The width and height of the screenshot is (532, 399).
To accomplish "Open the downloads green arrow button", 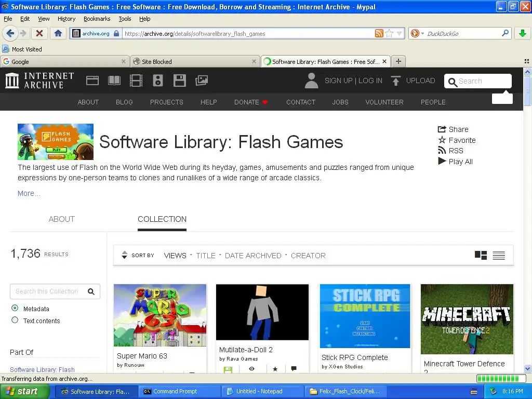I will [523, 33].
